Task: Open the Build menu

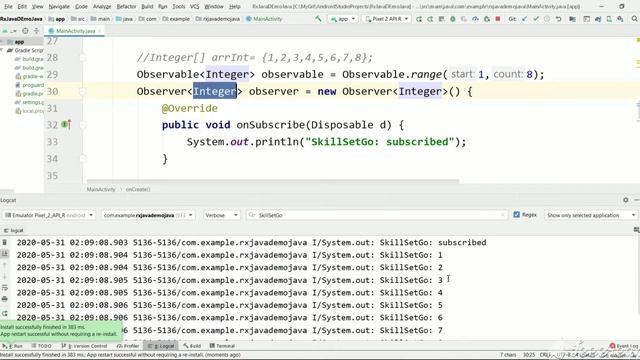Action: [147, 7]
